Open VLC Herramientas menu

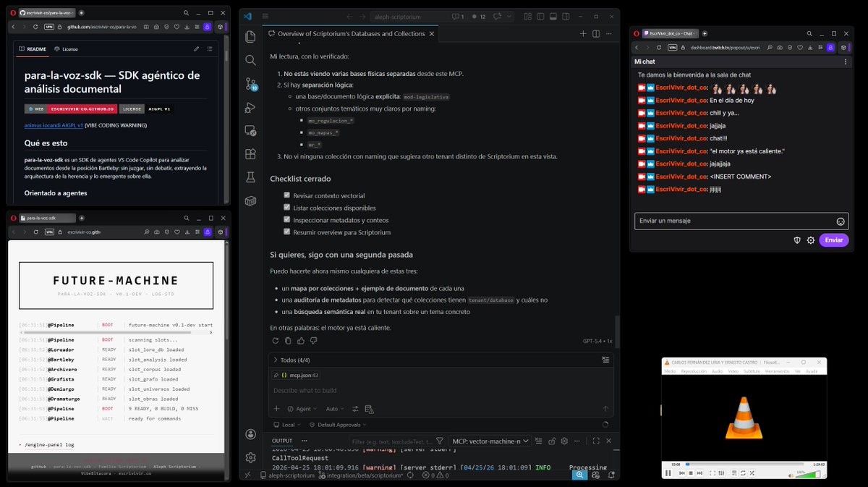click(778, 371)
